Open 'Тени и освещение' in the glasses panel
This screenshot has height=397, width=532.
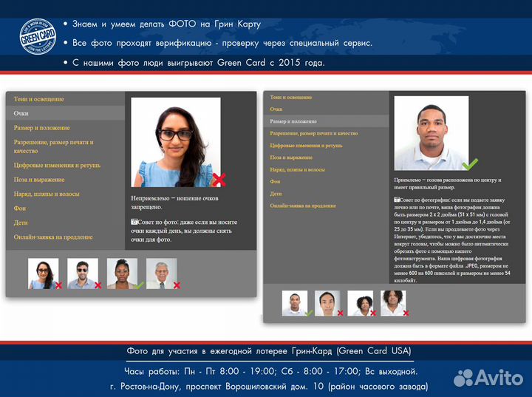[38, 99]
